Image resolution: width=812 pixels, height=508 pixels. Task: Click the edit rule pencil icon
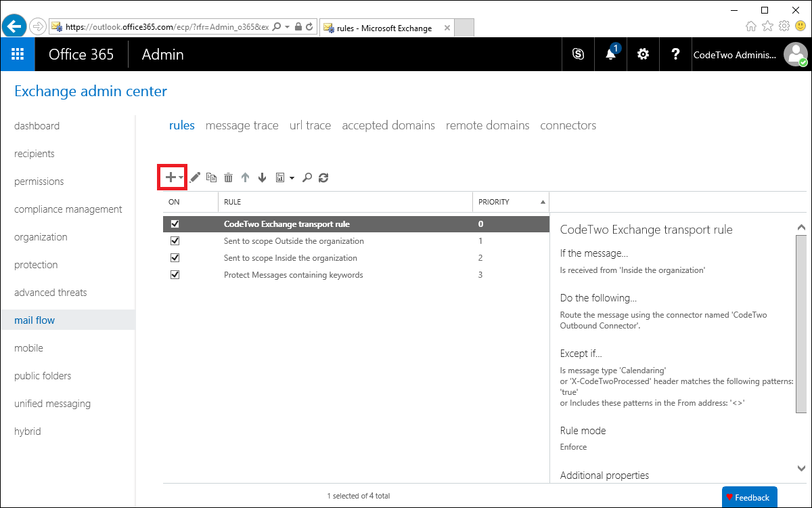(195, 177)
